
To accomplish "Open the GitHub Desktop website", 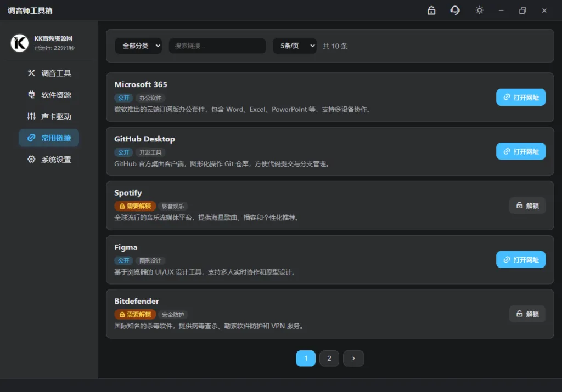I will click(x=521, y=151).
